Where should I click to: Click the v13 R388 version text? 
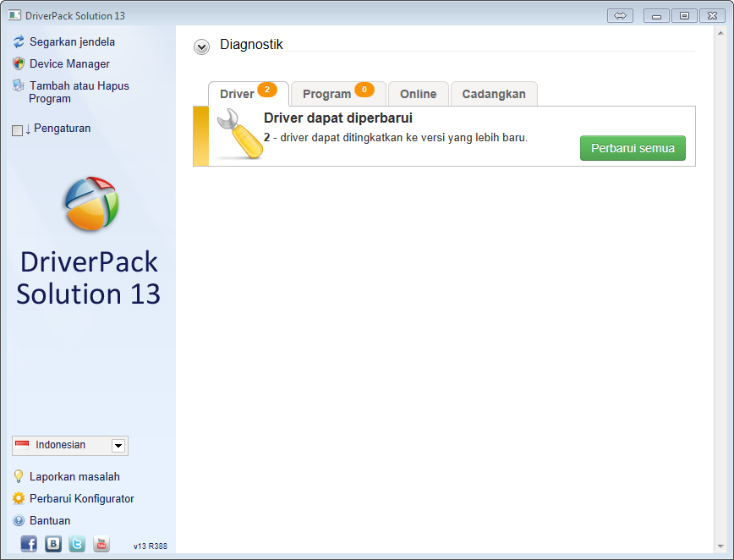(x=151, y=546)
